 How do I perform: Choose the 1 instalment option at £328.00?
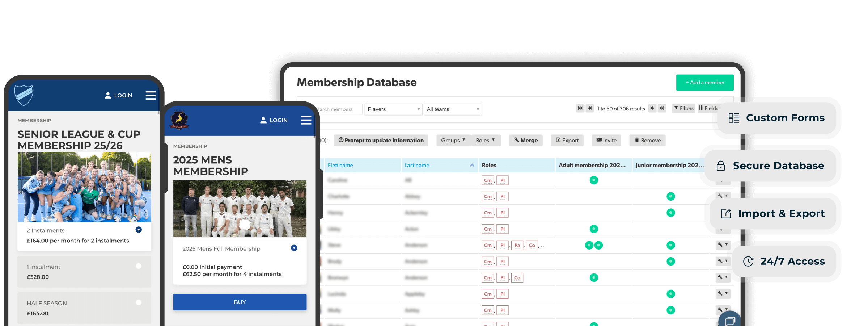point(138,266)
